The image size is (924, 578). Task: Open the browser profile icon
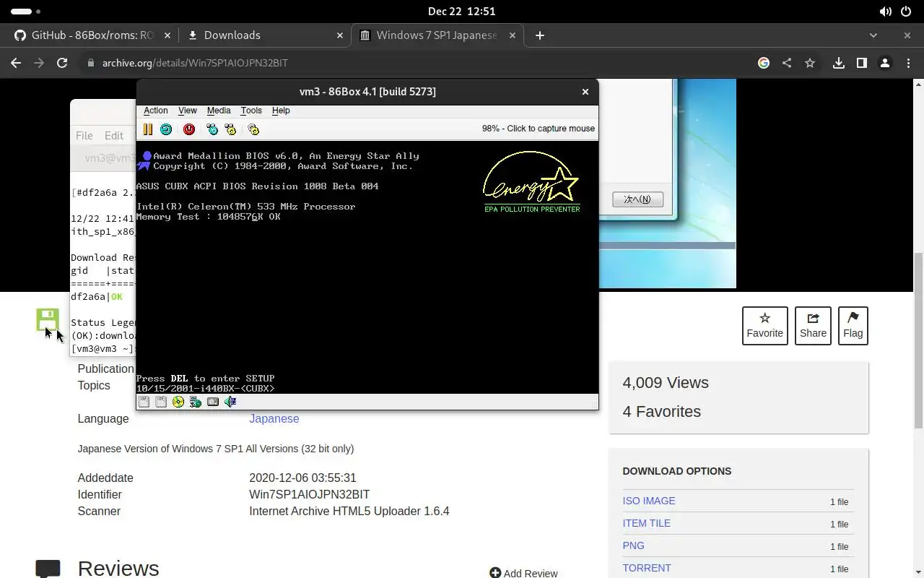click(x=884, y=63)
